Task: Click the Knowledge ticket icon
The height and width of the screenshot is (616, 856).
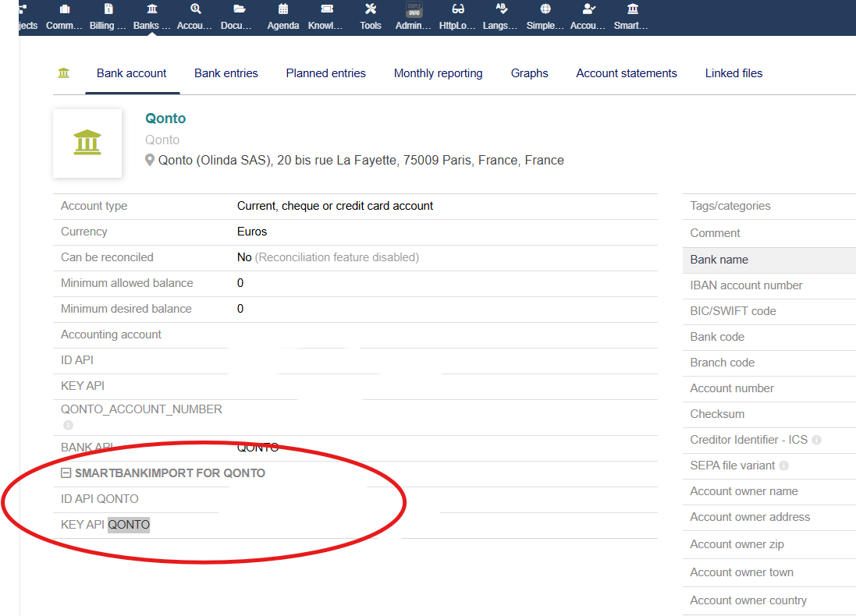Action: 327,9
